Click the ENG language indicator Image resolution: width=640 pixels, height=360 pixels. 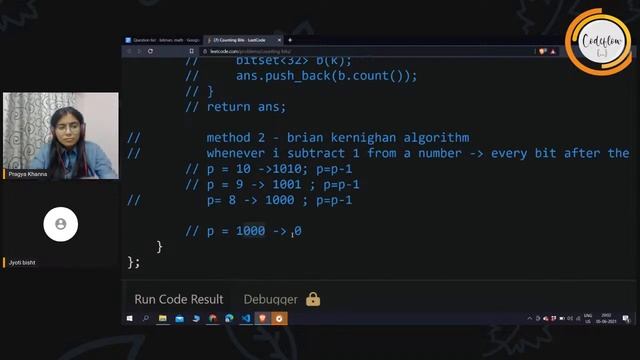[588, 318]
